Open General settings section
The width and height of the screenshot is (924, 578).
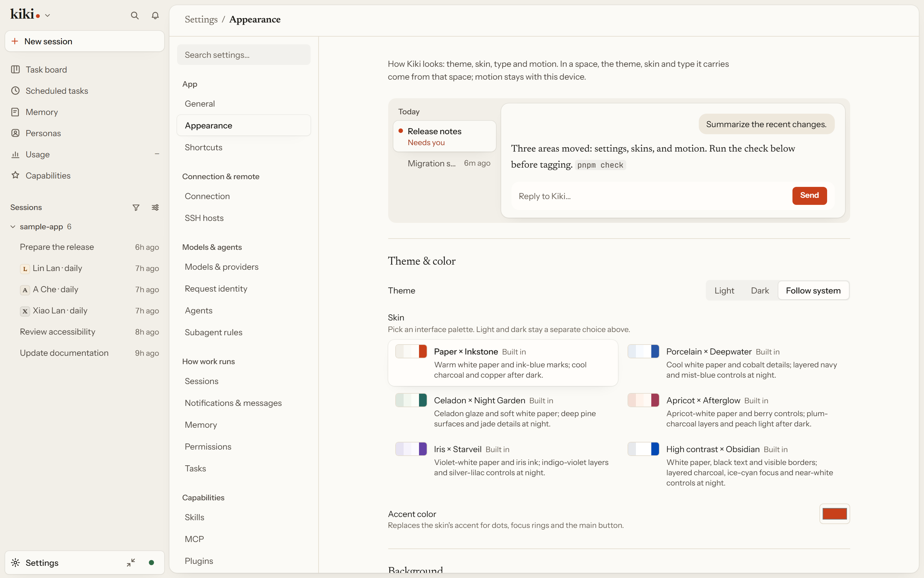[244, 104]
